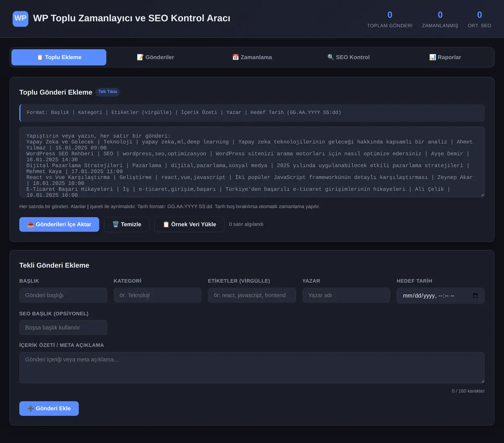Click the Başlık input field
The width and height of the screenshot is (504, 443).
click(63, 295)
